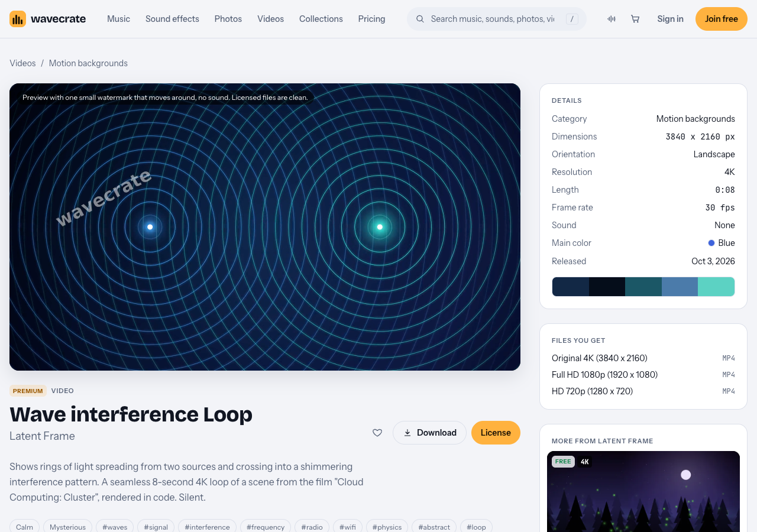
Task: Click the Join free button
Action: coord(722,19)
